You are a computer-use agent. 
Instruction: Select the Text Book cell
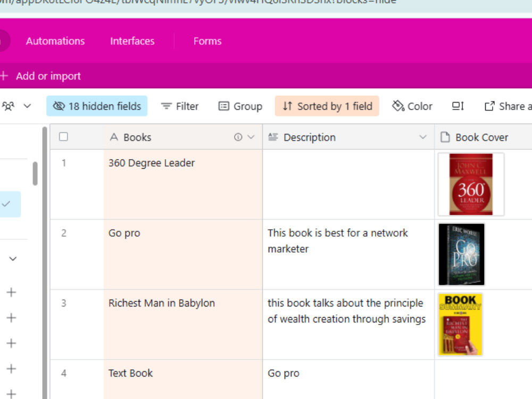click(x=183, y=380)
